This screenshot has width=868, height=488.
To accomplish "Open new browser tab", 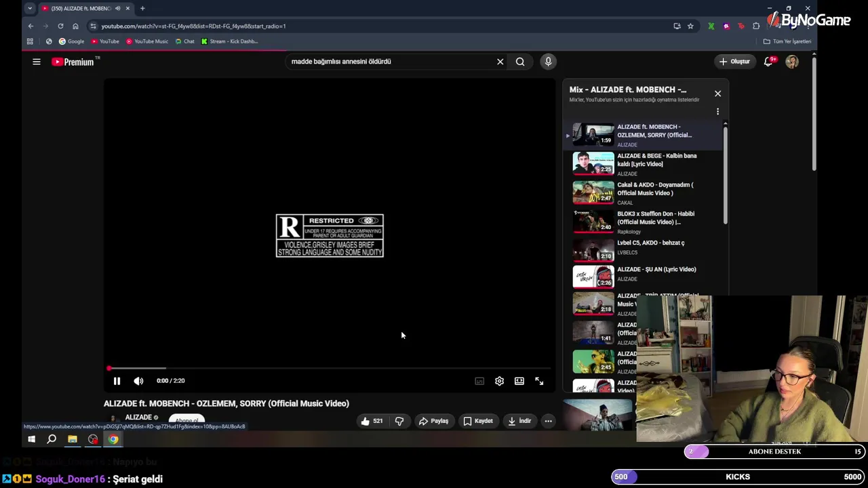I will 142,8.
